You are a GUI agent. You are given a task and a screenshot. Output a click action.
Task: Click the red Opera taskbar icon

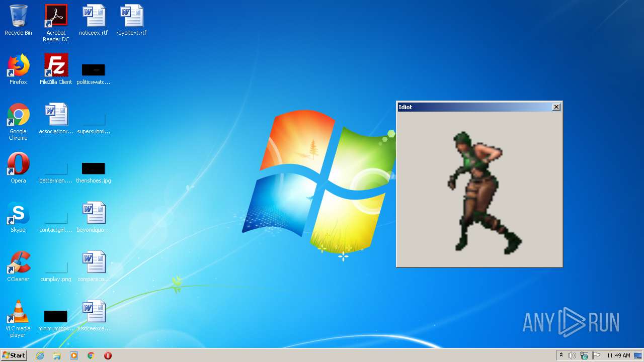point(108,355)
